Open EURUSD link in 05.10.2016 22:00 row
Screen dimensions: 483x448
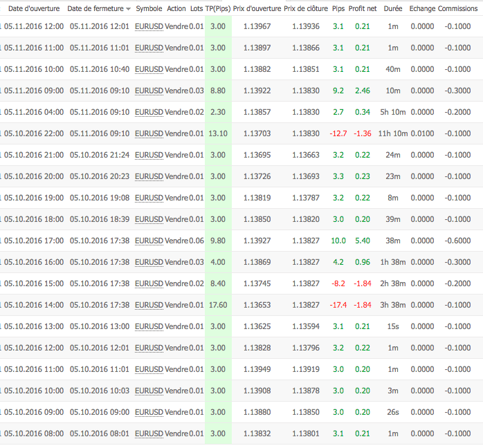point(149,133)
